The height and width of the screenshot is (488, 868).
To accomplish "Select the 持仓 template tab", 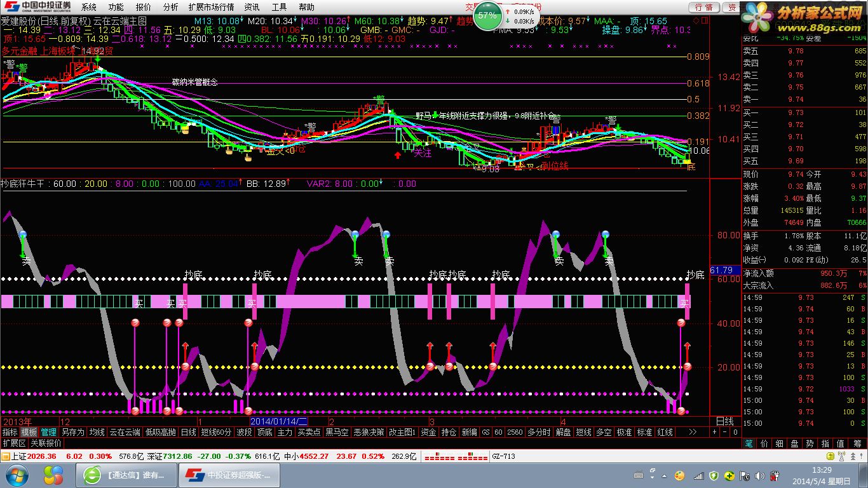I will [x=449, y=432].
